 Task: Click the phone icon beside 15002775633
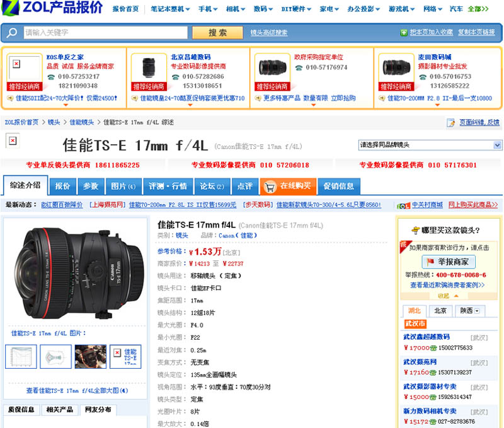pos(433,348)
